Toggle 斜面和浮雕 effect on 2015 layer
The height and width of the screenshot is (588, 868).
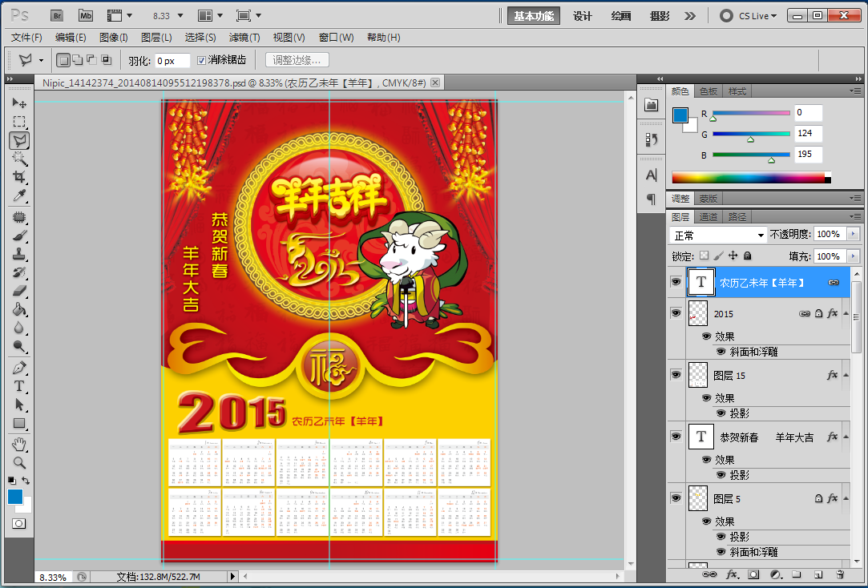pyautogui.click(x=721, y=352)
